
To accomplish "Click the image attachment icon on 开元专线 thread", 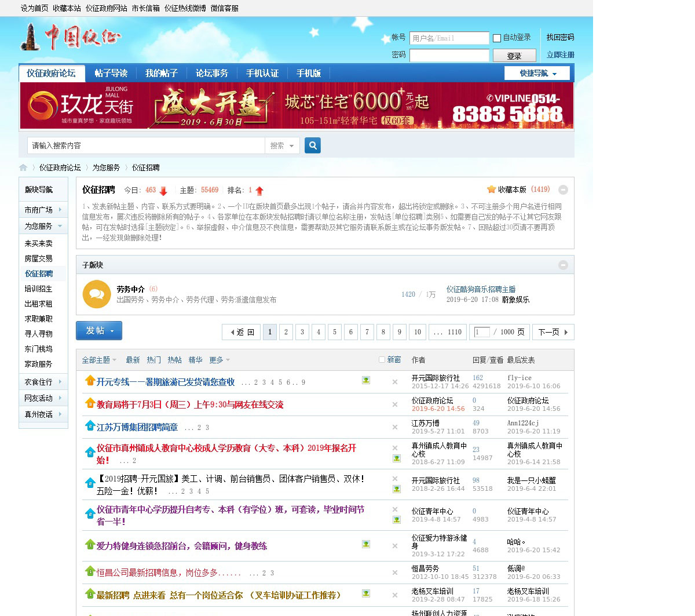I will tap(366, 380).
